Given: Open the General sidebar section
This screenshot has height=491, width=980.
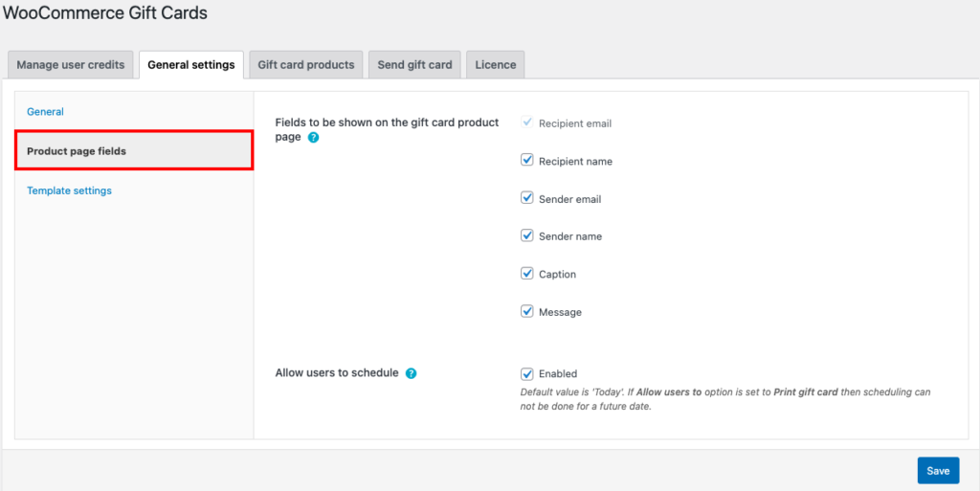Looking at the screenshot, I should coord(45,112).
